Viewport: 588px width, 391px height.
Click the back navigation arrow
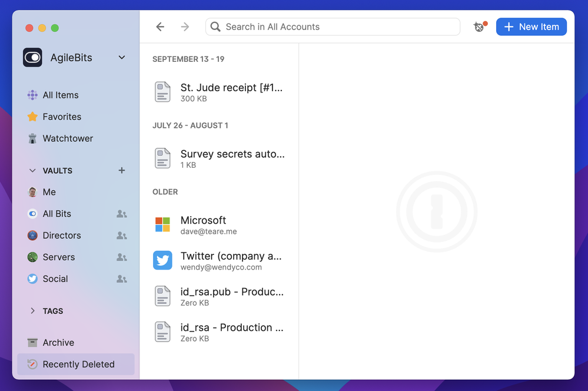click(x=160, y=27)
